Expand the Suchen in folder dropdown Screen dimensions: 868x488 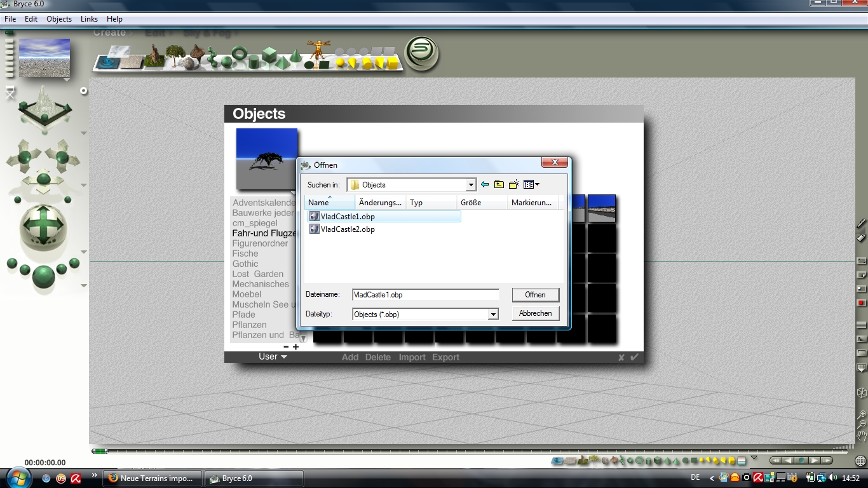[471, 185]
